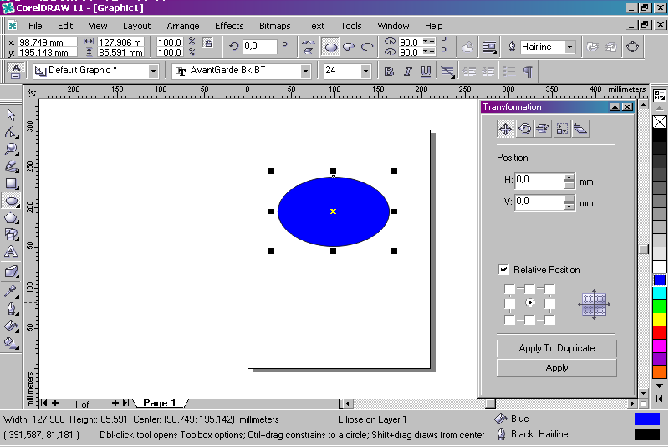Open the Outline tool flyout

11,309
